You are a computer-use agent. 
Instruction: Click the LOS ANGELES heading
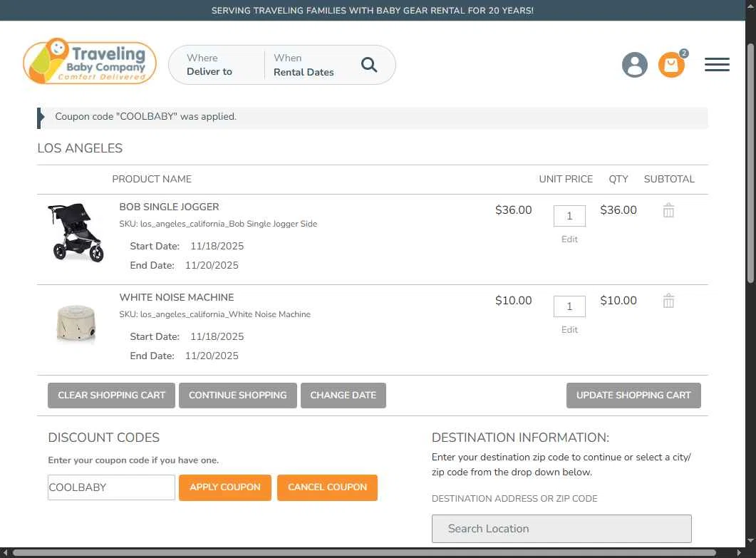pos(80,148)
